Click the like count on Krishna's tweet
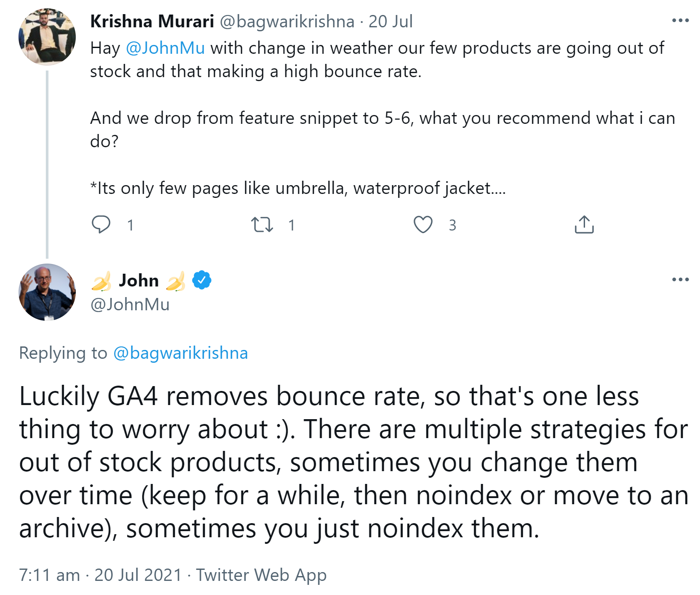 point(452,225)
